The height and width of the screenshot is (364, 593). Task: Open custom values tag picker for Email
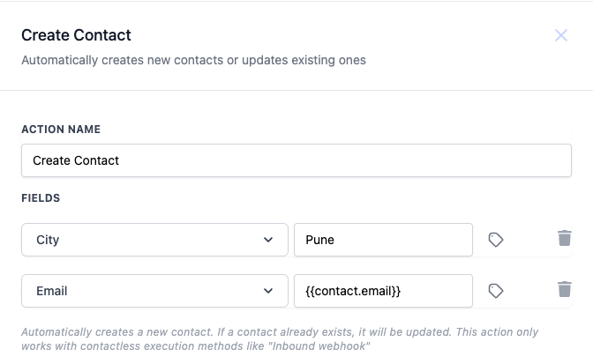tap(496, 291)
